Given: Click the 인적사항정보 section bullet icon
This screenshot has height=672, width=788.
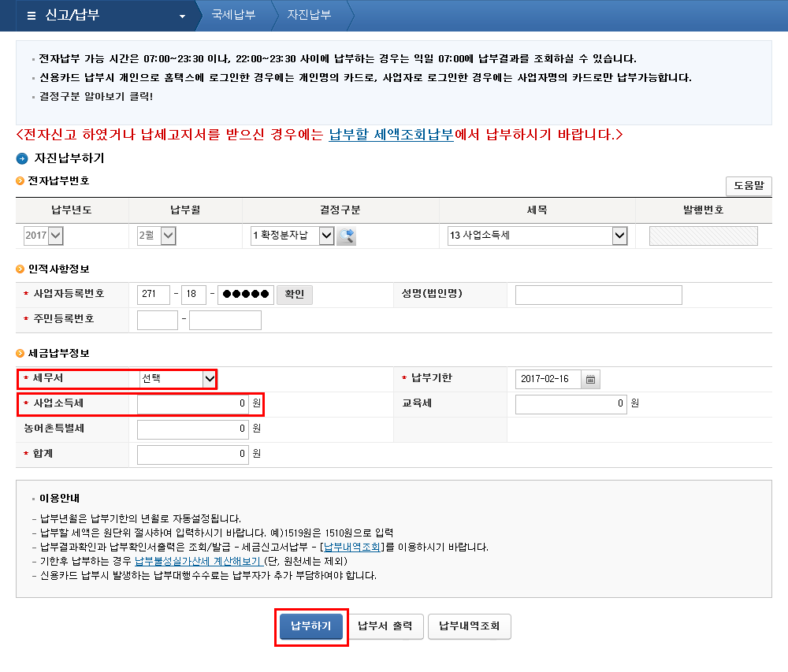Looking at the screenshot, I should click(x=20, y=269).
